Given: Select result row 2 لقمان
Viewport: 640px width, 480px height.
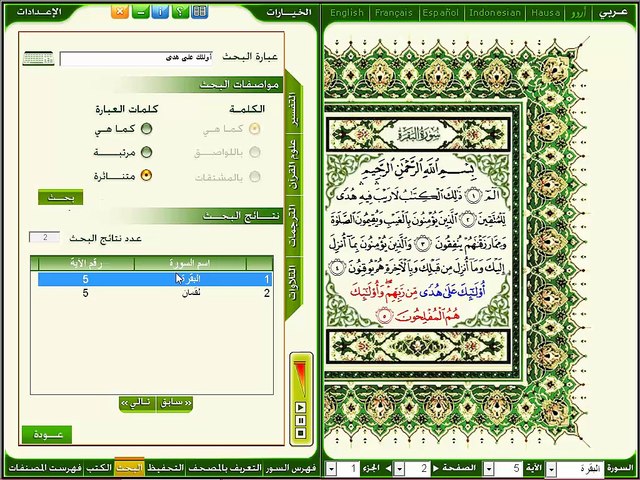Looking at the screenshot, I should pos(155,293).
